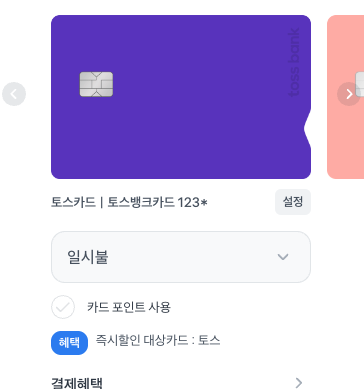Click the IC chip on the purple card
Image resolution: width=364 pixels, height=389 pixels.
(x=96, y=84)
